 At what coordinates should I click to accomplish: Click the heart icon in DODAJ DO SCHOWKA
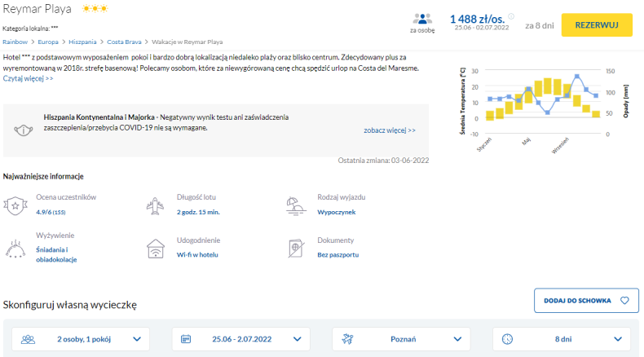click(x=624, y=300)
